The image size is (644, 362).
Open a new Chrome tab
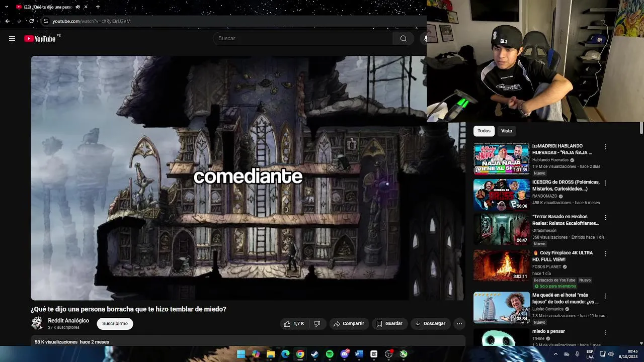click(x=98, y=7)
